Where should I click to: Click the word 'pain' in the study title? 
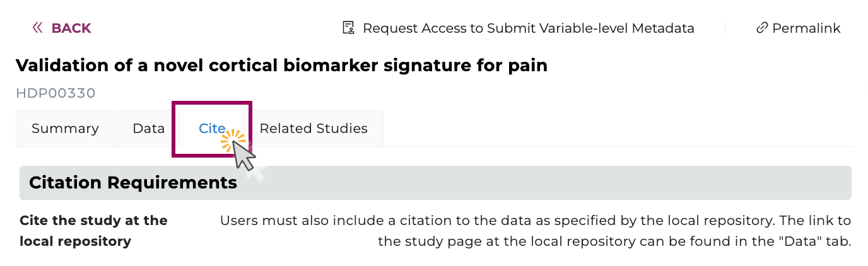click(x=526, y=65)
